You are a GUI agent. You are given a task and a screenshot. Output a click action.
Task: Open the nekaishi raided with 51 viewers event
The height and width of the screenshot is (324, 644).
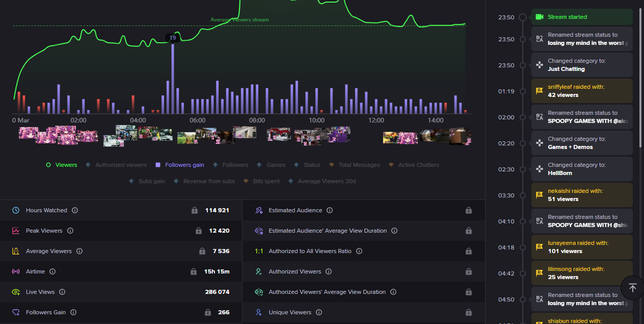click(x=582, y=195)
